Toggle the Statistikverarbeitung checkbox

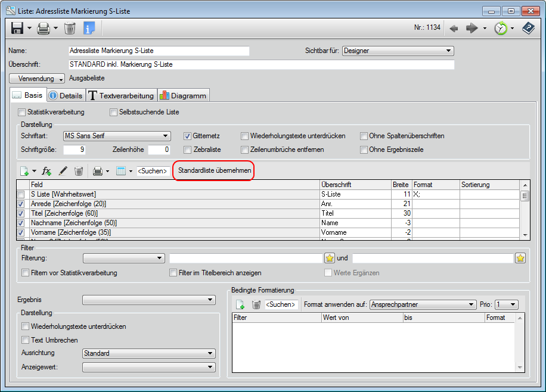coord(22,112)
